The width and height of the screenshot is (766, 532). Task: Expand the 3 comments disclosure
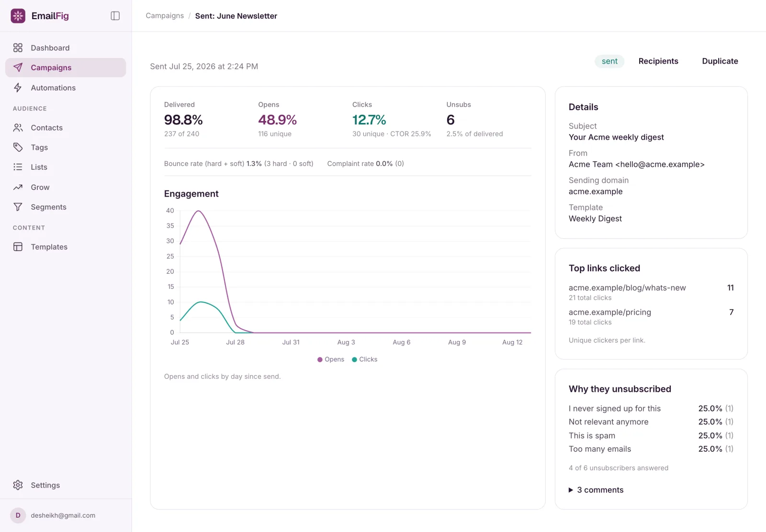(596, 490)
